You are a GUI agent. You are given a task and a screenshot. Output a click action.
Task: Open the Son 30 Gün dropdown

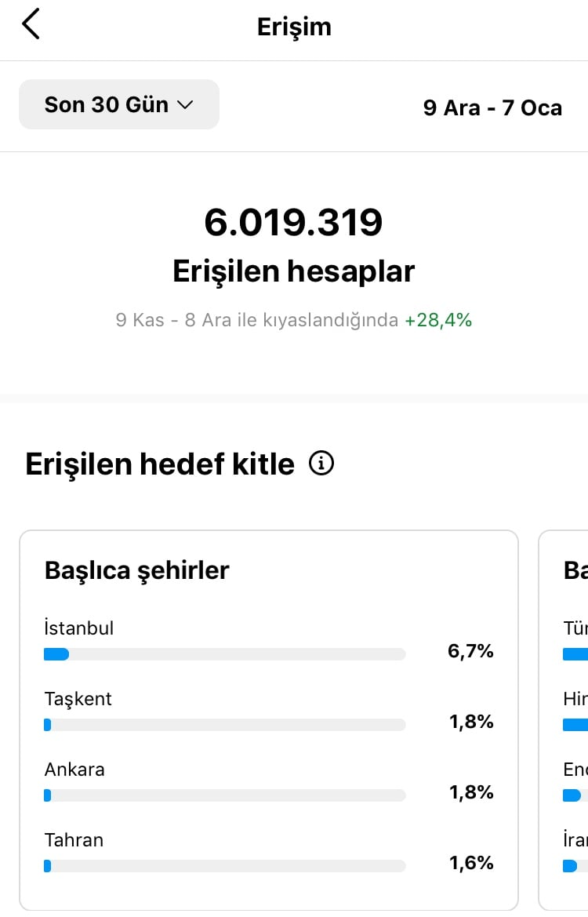(x=119, y=104)
